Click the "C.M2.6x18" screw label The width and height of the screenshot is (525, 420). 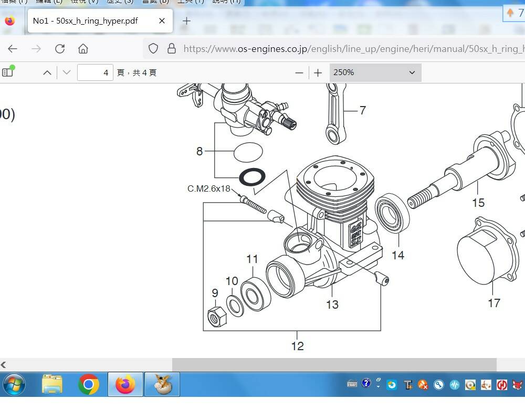point(208,188)
